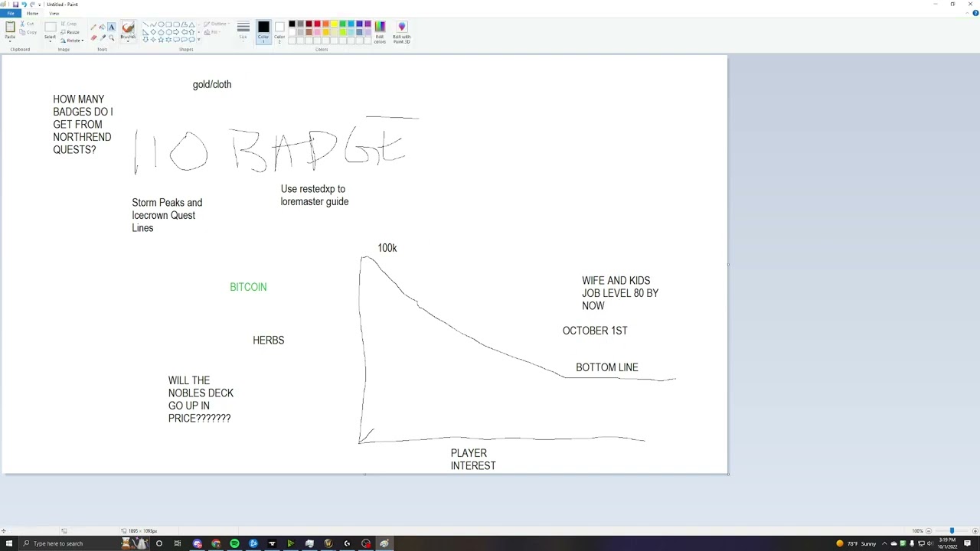
Task: Open the Windows Start menu
Action: pos(9,543)
